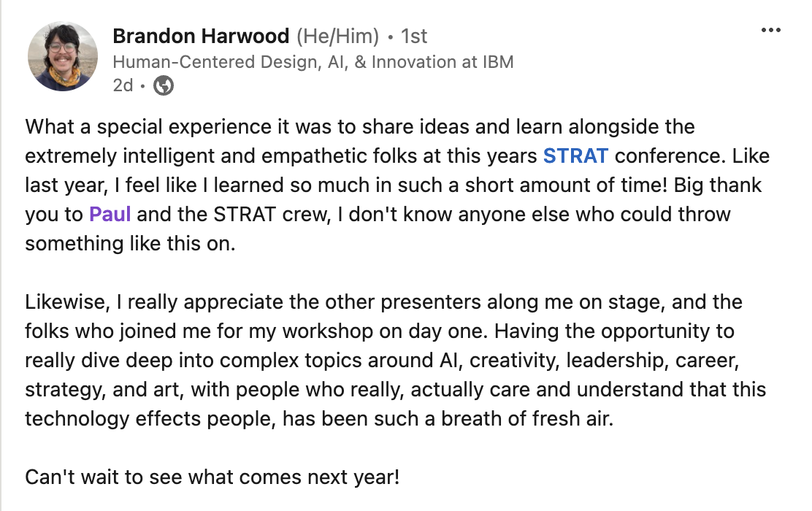Open Brandon Harwood's profile photo
Screen dimensions: 812x511
point(62,56)
